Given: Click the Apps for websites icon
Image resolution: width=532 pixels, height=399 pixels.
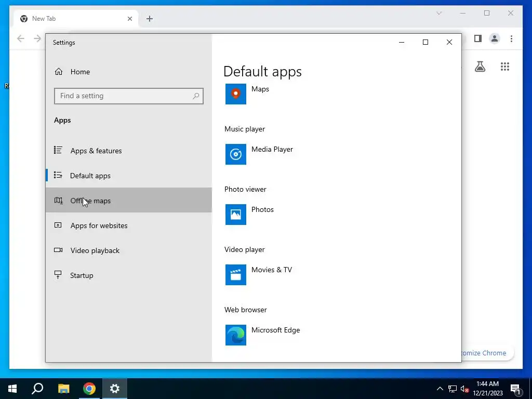Looking at the screenshot, I should click(x=58, y=225).
